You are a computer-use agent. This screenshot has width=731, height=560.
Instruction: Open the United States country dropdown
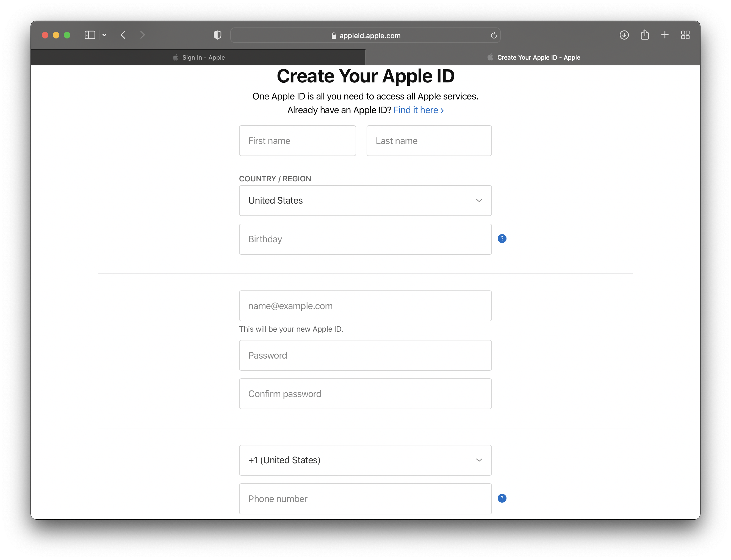(365, 201)
